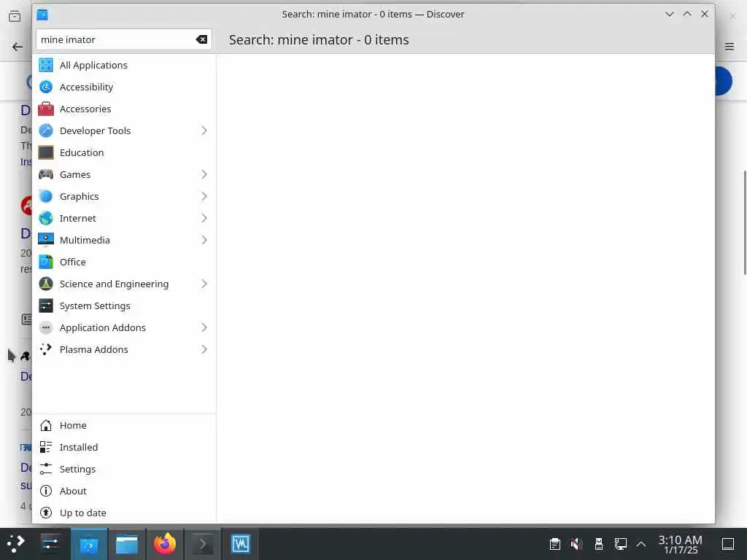The width and height of the screenshot is (747, 560).
Task: Open the About page
Action: (124, 491)
